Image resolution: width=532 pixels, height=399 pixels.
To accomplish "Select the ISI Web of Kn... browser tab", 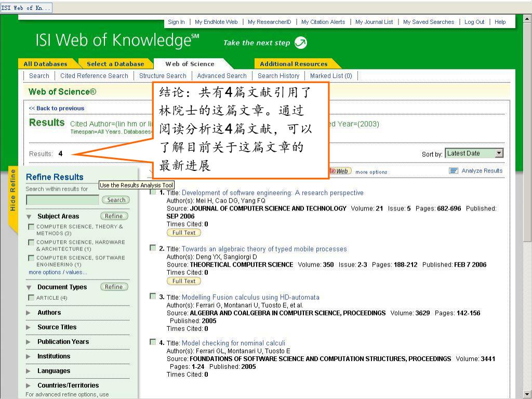I will [26, 7].
